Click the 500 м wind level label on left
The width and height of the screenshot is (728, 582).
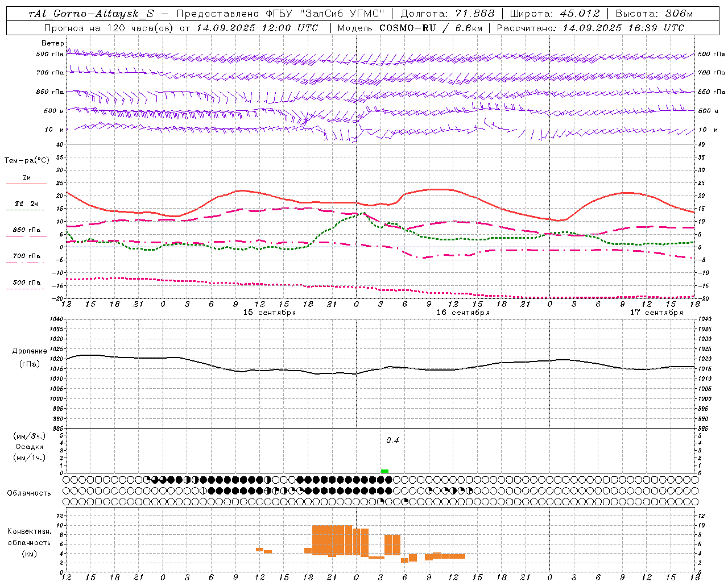click(x=54, y=111)
